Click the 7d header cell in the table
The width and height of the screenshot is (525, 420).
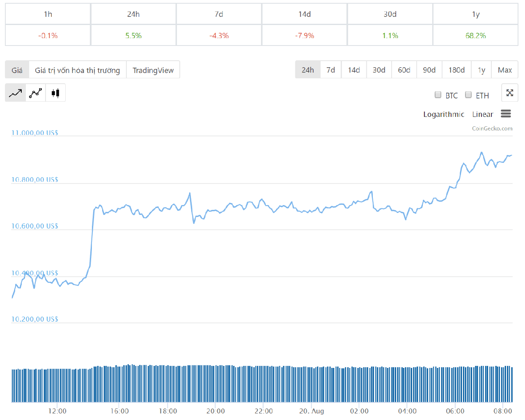coord(219,14)
